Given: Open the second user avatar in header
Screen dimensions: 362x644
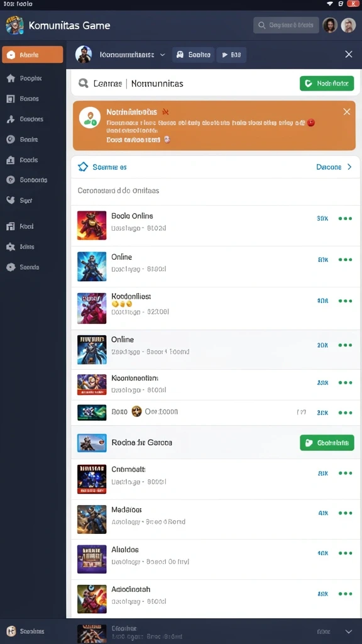Looking at the screenshot, I should tap(348, 25).
